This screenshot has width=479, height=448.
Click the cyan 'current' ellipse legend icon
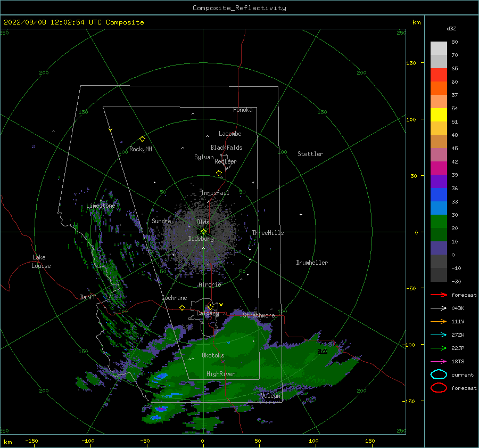coord(439,374)
